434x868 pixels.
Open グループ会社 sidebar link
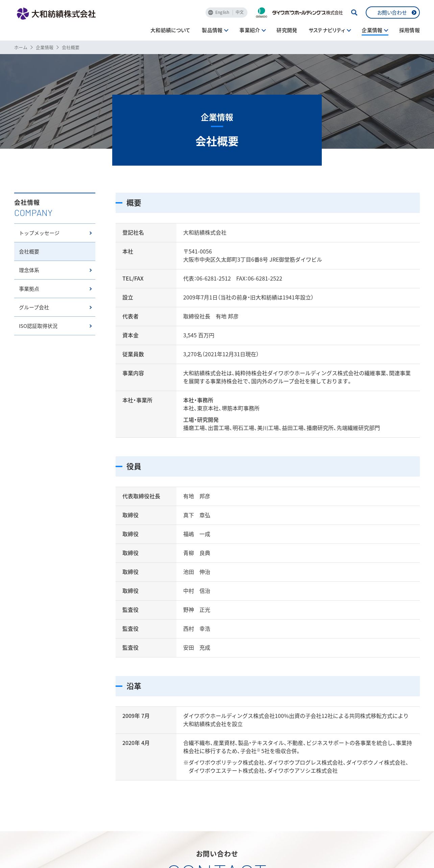coord(55,307)
